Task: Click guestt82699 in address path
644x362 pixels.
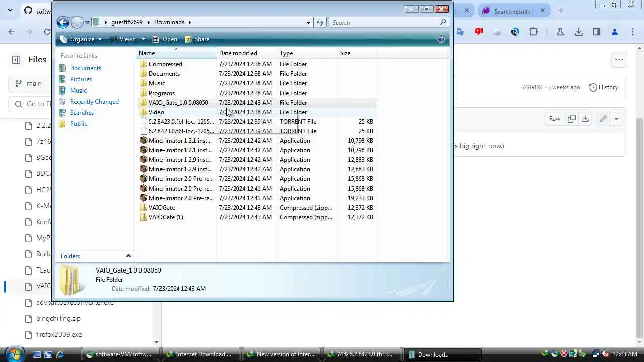Action: [127, 22]
